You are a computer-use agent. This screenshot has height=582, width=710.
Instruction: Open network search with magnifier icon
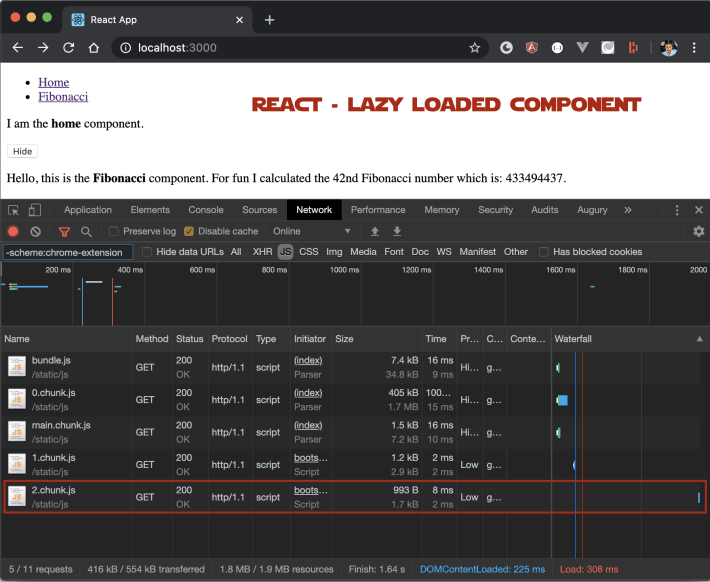coord(86,232)
